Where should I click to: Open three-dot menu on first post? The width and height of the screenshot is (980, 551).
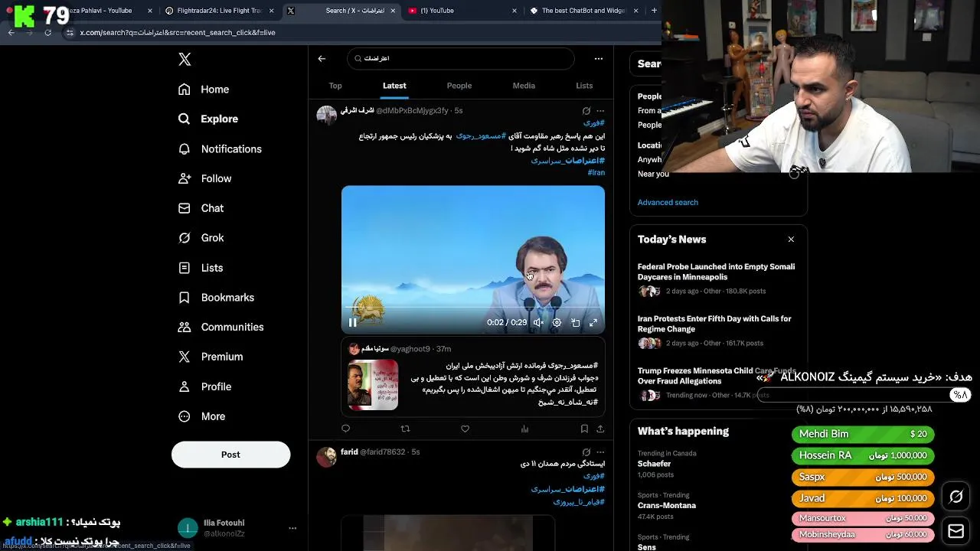[600, 111]
